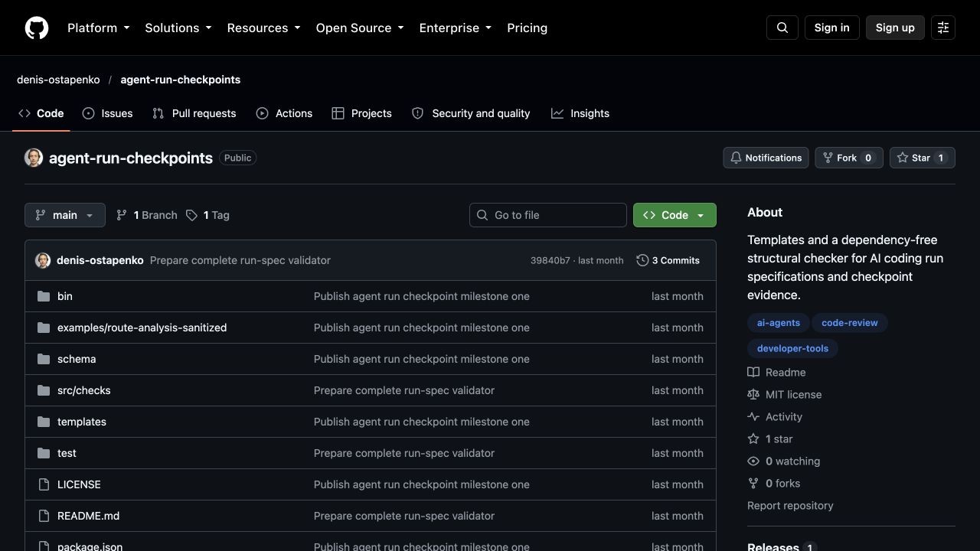980x551 pixels.
Task: Click the commit author avatar in latest commit row
Action: point(43,260)
